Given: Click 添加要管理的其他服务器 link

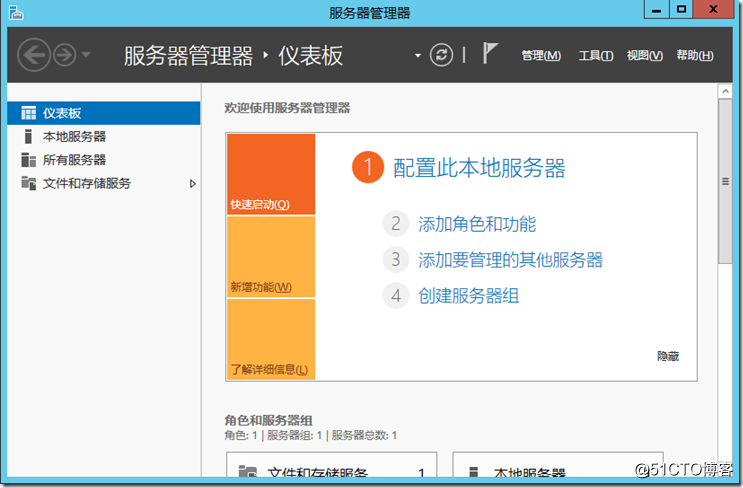Looking at the screenshot, I should (510, 260).
